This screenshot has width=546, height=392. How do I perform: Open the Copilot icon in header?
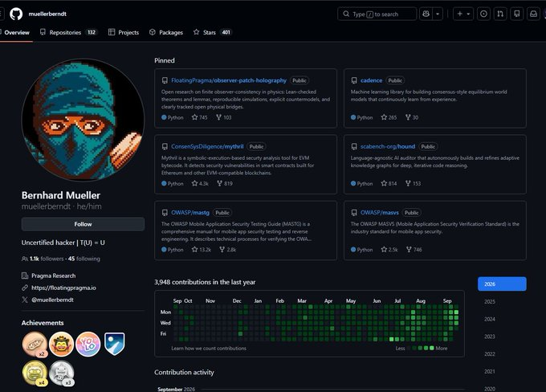click(426, 14)
